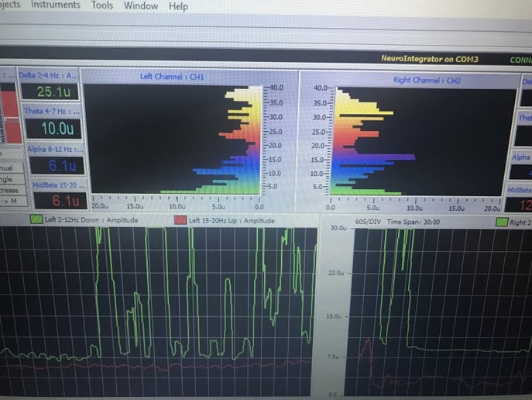Click the 15.0u amplitude axis label
This screenshot has width=532, height=400.
(334, 316)
